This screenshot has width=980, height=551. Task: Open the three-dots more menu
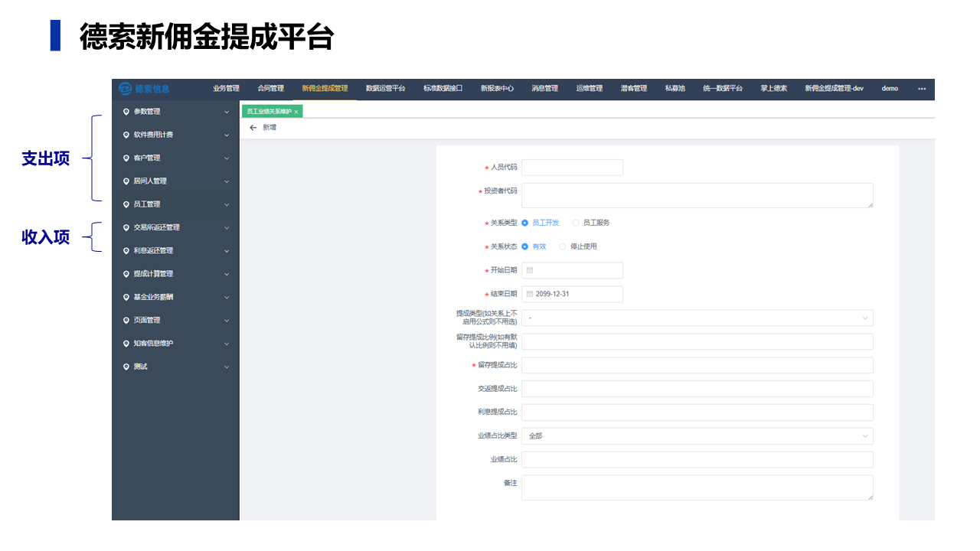click(922, 89)
